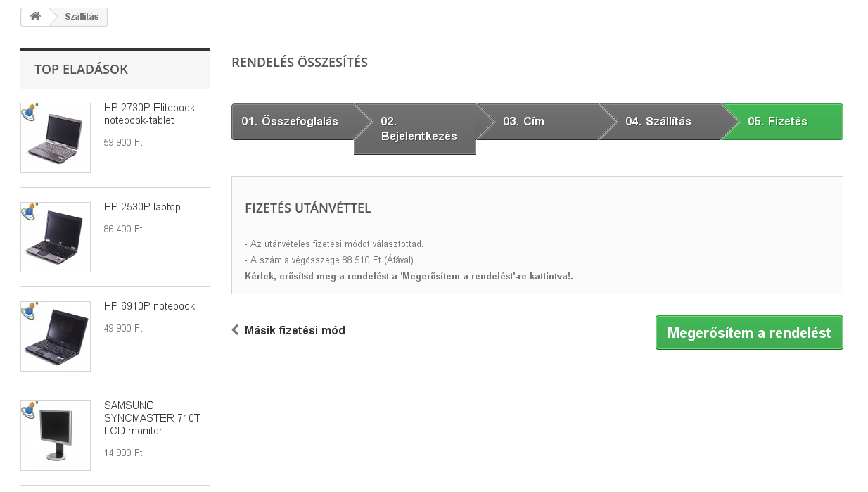Choose Másik fizetési mód link
Image resolution: width=868 pixels, height=492 pixels.
point(295,330)
